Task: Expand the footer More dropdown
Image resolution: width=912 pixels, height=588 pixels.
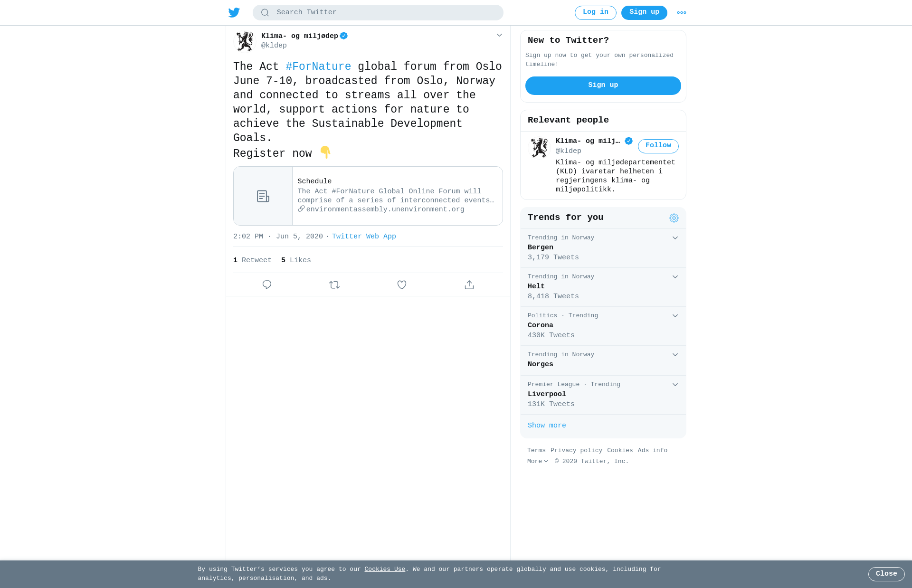Action: point(538,461)
